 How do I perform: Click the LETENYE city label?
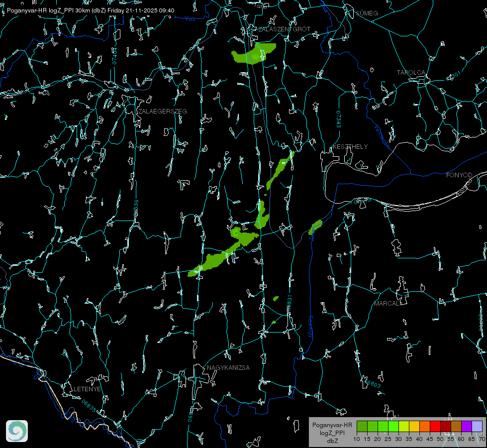tap(87, 389)
